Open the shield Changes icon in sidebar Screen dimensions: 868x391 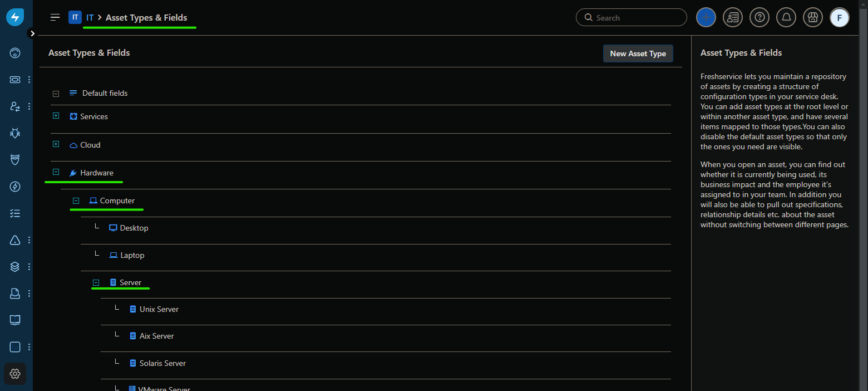(14, 160)
